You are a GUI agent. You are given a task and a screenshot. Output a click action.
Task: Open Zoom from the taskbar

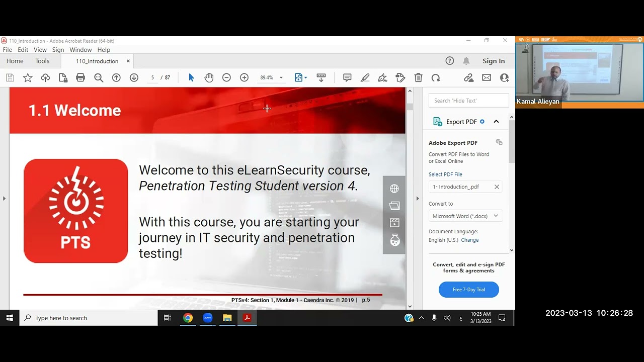click(207, 318)
